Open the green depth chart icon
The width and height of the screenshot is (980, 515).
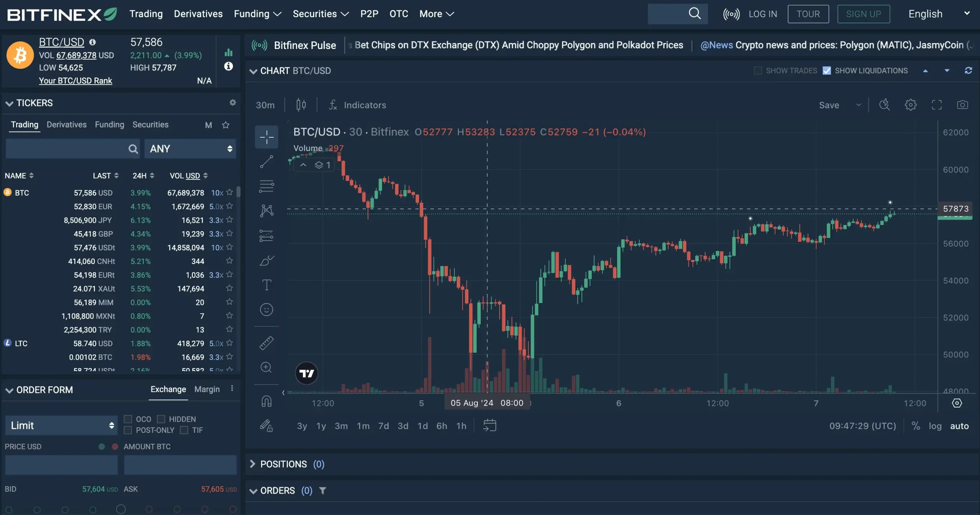tap(229, 52)
